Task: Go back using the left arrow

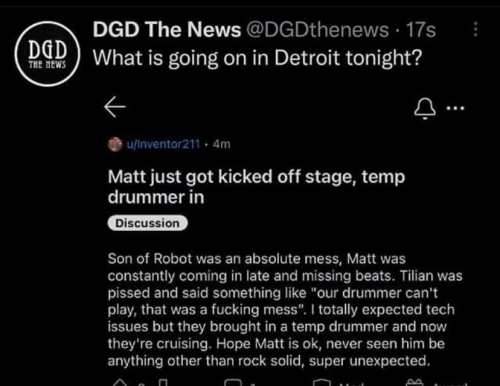Action: pyautogui.click(x=115, y=107)
